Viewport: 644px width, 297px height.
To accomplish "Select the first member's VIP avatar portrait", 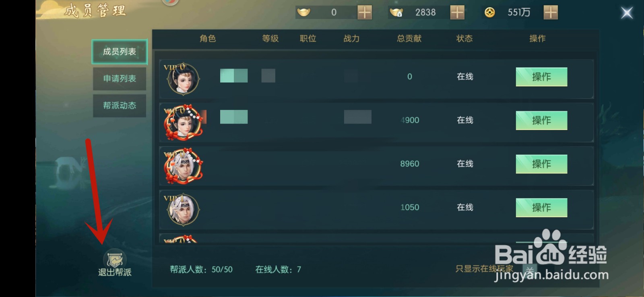I will [183, 78].
